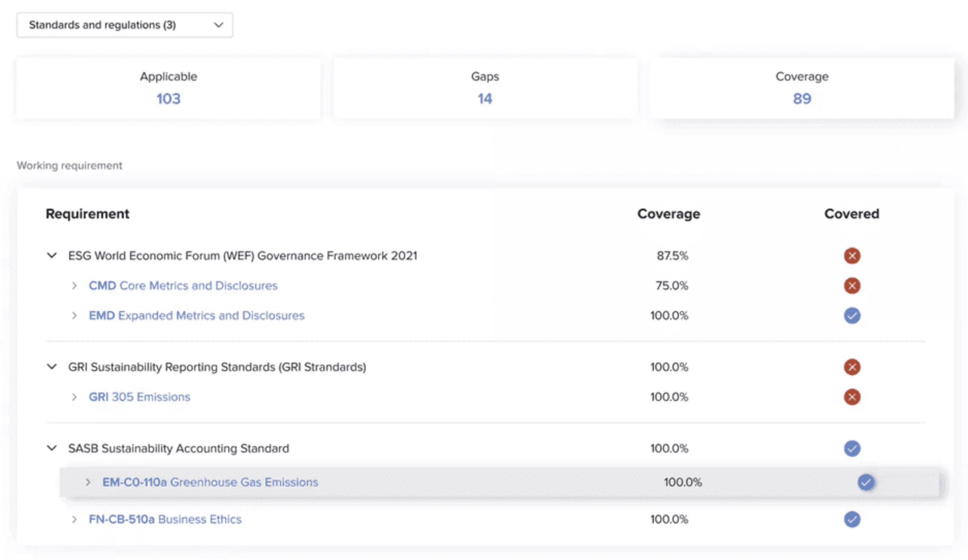Image resolution: width=968 pixels, height=560 pixels.
Task: Open the FN-CB-510a Business Ethics link
Action: click(165, 519)
